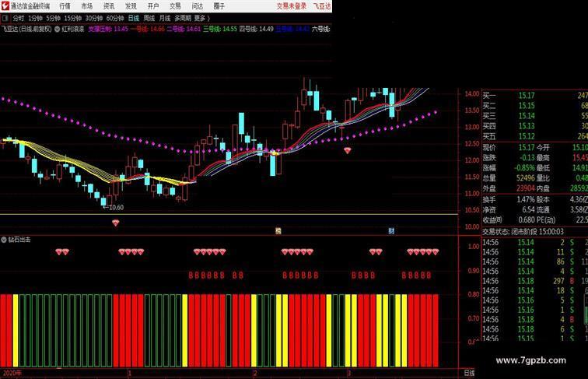This screenshot has height=379, width=588.
Task: Switch to the 5分钟 period tab
Action: click(x=53, y=18)
